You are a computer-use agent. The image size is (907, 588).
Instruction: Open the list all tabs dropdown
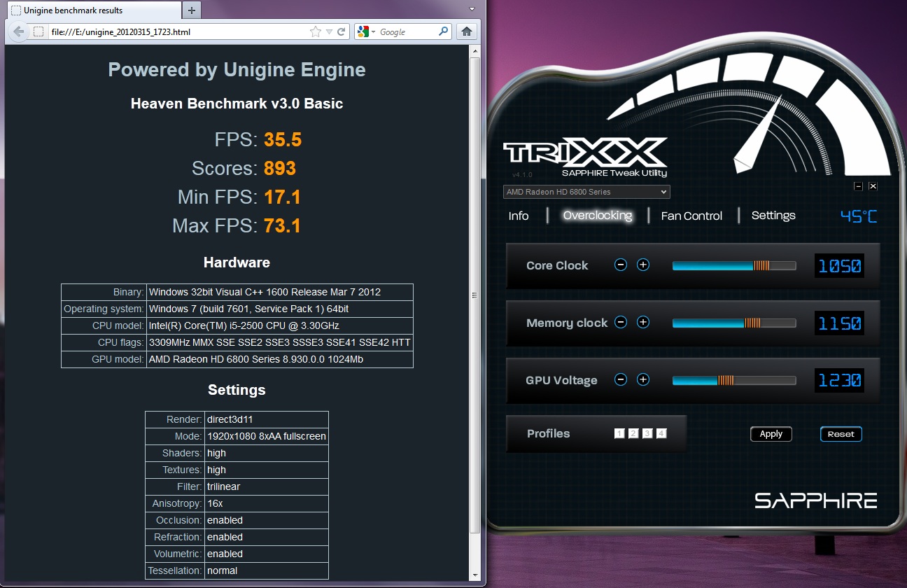point(472,9)
